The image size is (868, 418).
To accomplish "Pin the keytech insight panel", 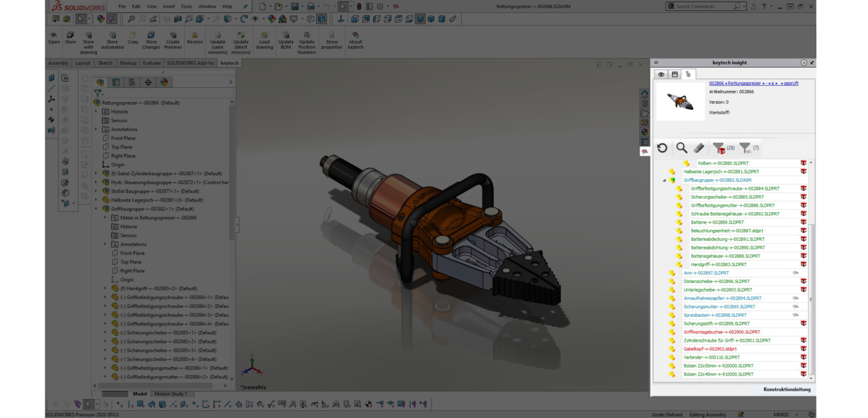I will [x=811, y=63].
